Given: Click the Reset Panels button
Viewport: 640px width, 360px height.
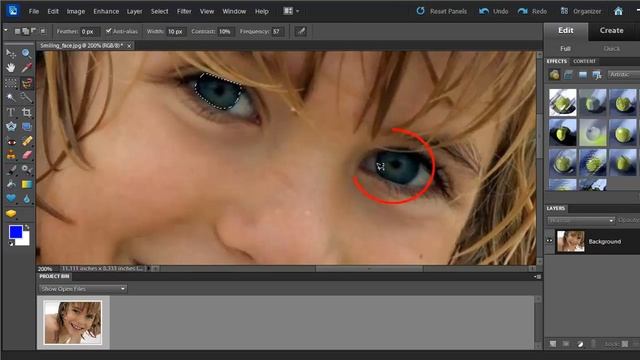Looking at the screenshot, I should pyautogui.click(x=442, y=11).
